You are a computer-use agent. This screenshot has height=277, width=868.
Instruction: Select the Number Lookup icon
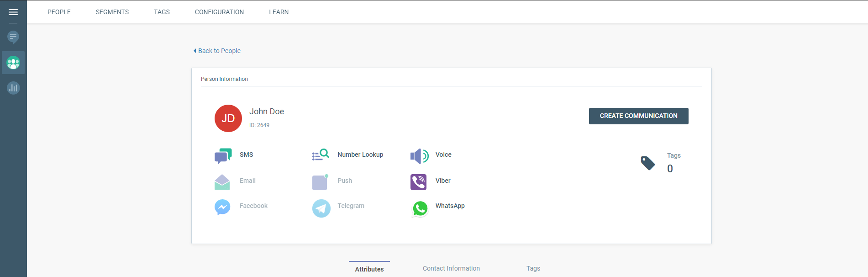(321, 155)
